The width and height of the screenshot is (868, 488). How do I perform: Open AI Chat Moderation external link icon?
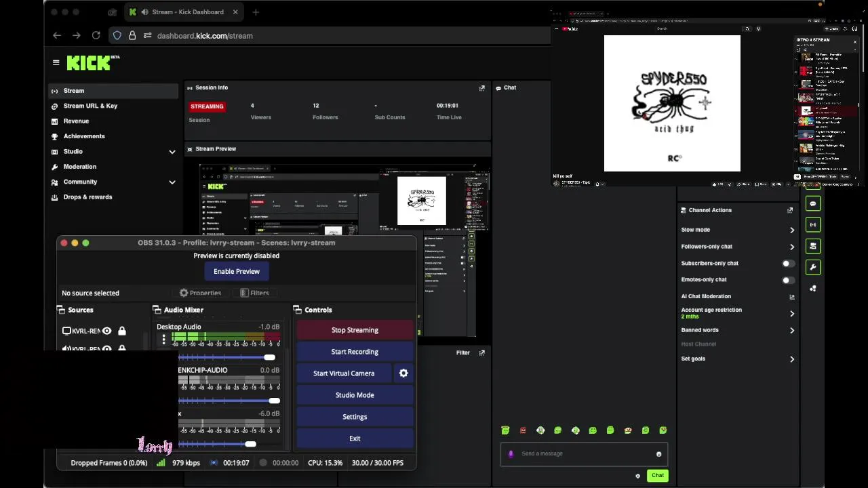point(791,297)
